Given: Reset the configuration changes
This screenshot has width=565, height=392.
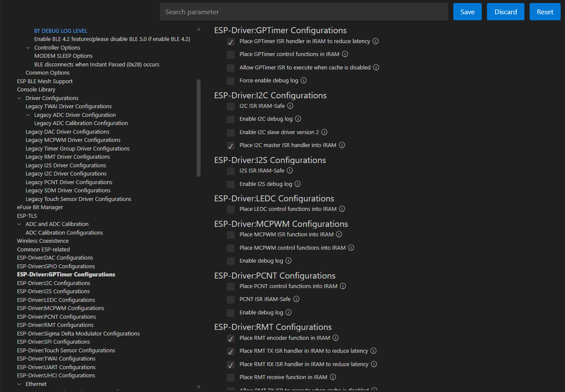Looking at the screenshot, I should click(x=545, y=12).
